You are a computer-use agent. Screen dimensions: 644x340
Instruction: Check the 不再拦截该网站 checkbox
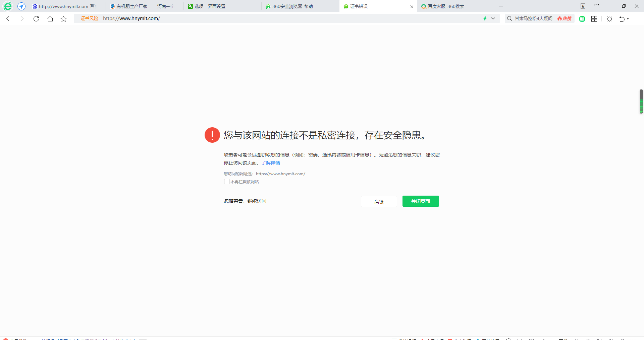227,182
